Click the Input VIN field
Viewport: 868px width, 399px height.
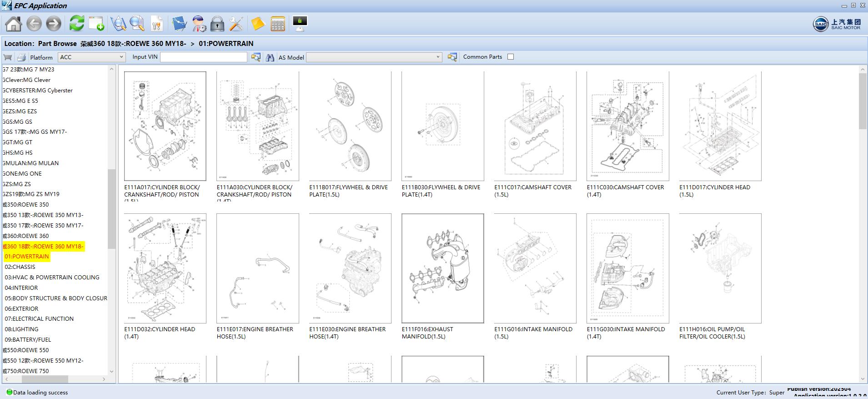204,57
